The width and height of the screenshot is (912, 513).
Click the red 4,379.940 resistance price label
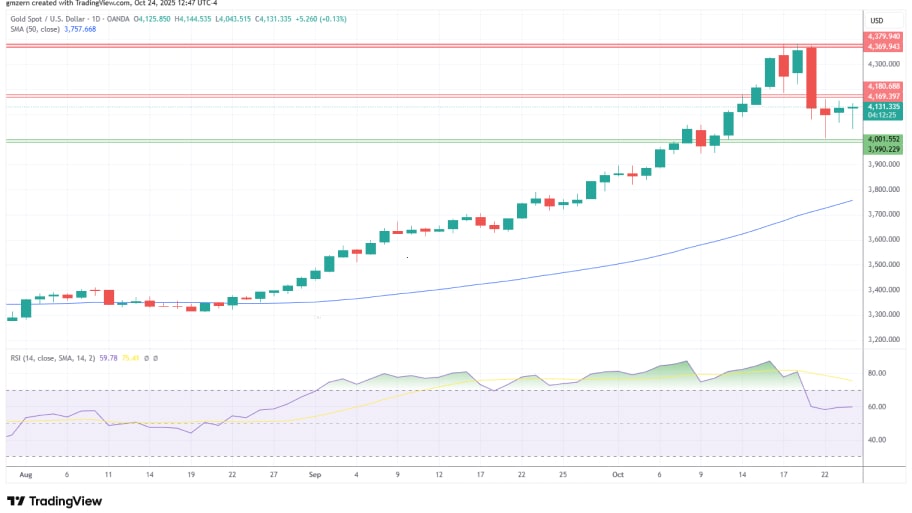883,36
